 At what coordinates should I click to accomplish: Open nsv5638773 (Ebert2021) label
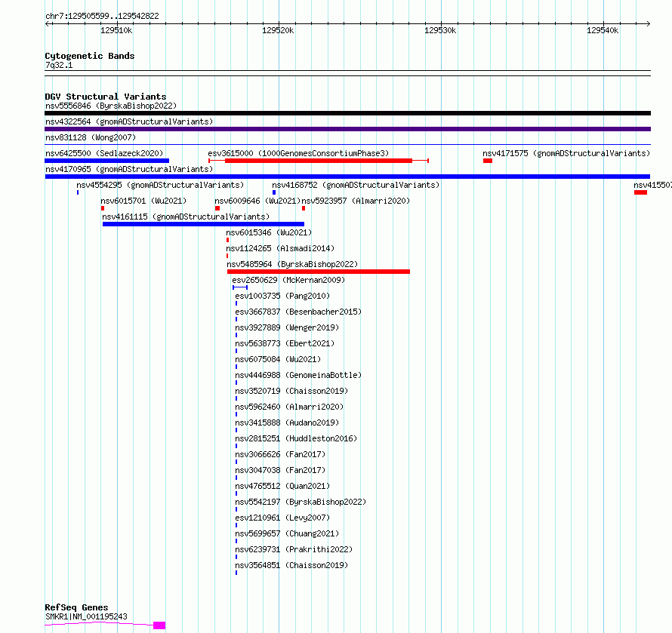click(285, 343)
